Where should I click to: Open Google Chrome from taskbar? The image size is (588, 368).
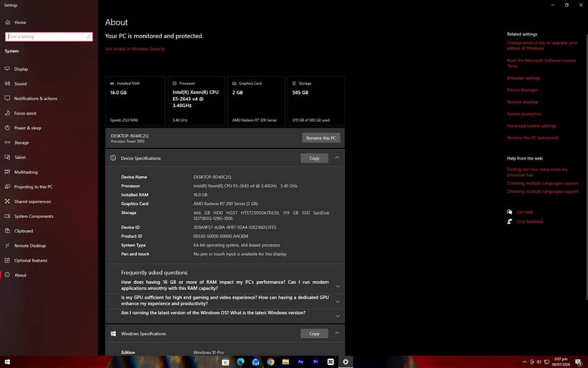(270, 362)
